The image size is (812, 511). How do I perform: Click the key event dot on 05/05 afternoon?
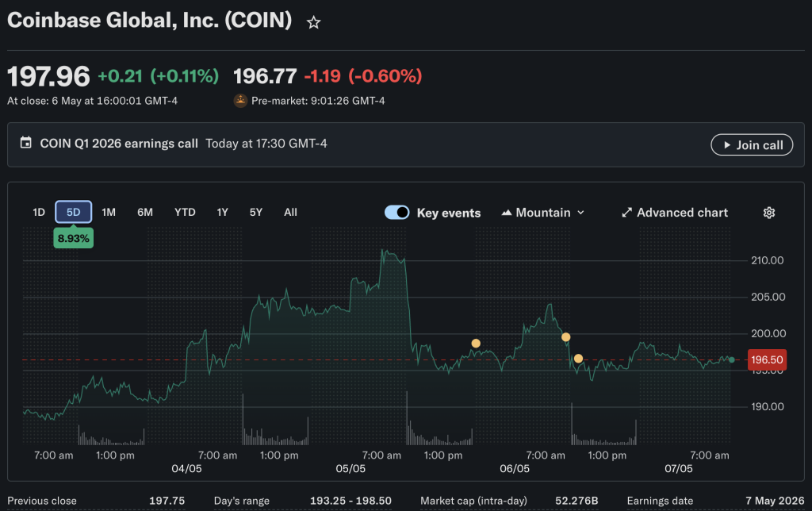[x=476, y=343]
